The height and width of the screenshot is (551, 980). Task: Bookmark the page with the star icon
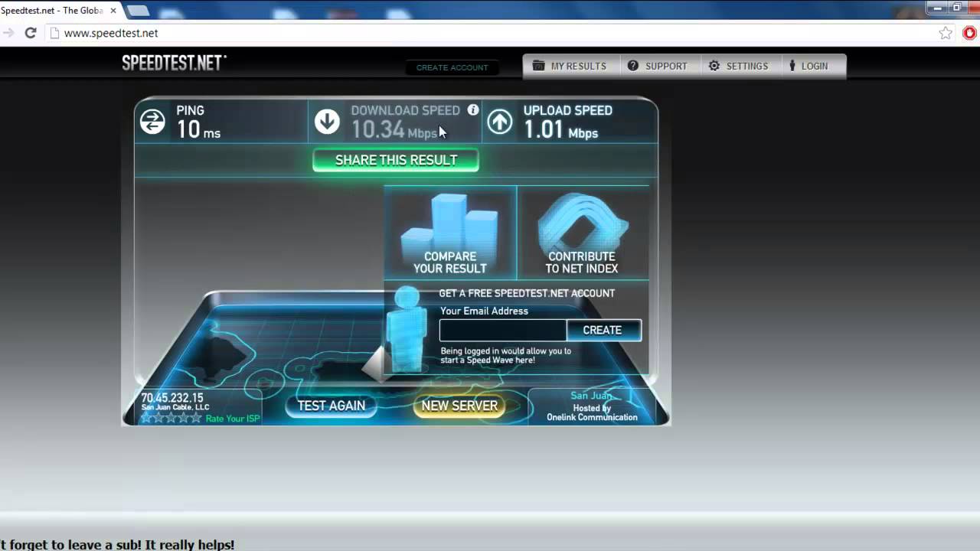pos(946,33)
